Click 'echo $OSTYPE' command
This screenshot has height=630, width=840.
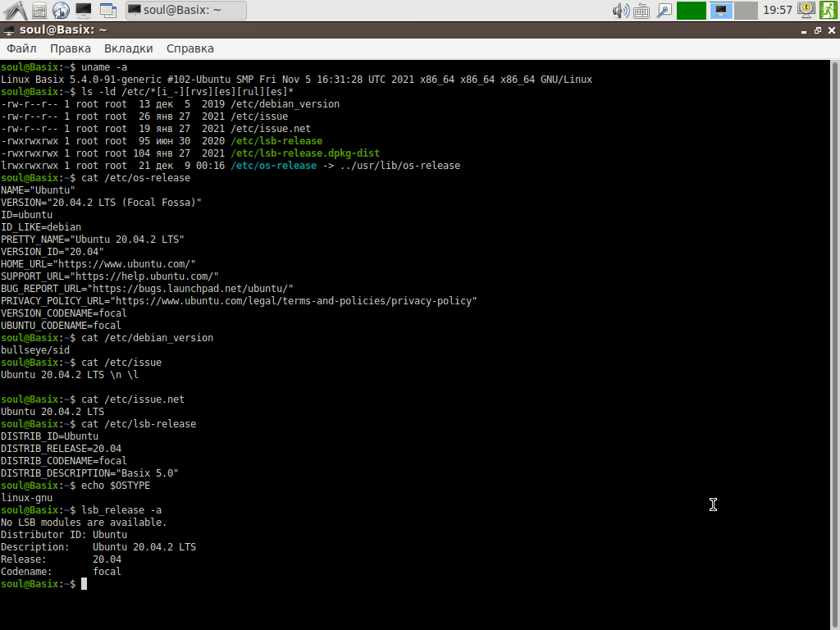116,486
